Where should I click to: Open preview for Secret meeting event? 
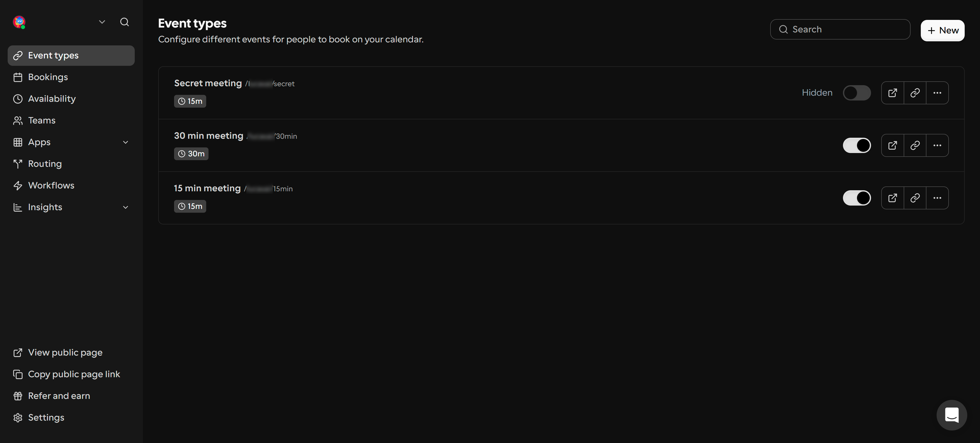892,93
